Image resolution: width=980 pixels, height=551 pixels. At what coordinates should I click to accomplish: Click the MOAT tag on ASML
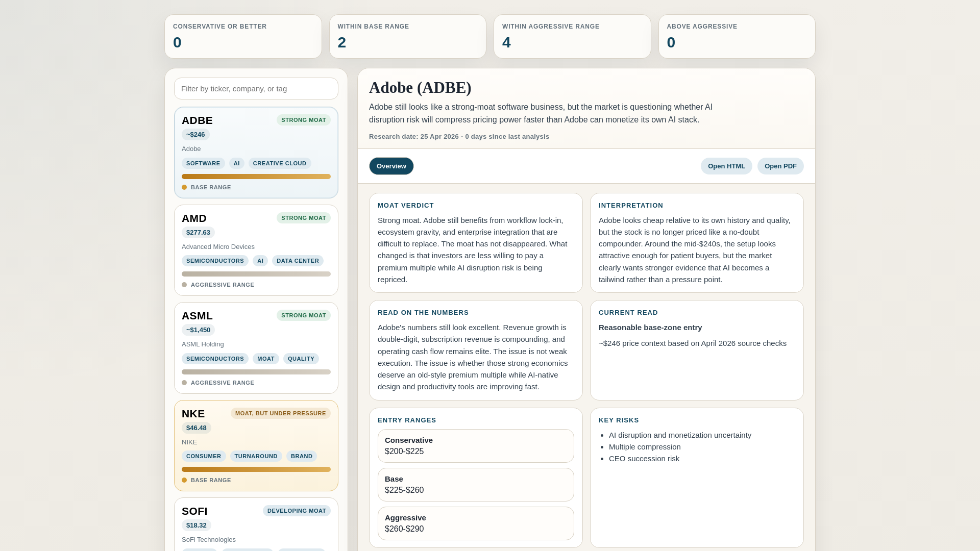tap(266, 359)
